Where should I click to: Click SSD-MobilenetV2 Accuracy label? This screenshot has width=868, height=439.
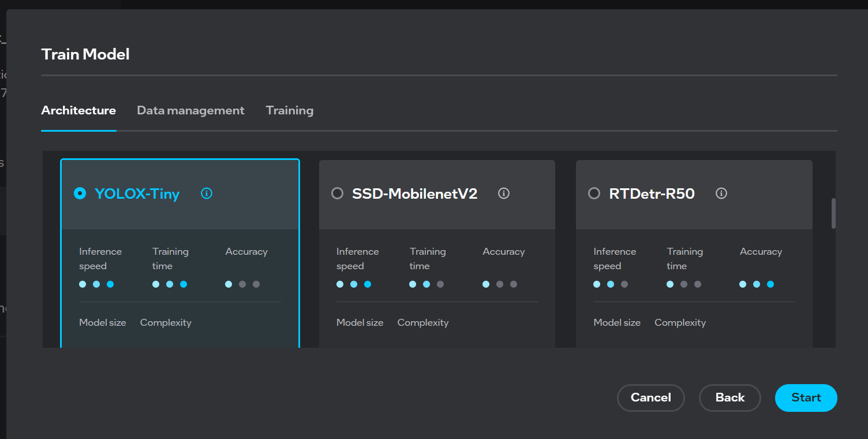coord(504,252)
